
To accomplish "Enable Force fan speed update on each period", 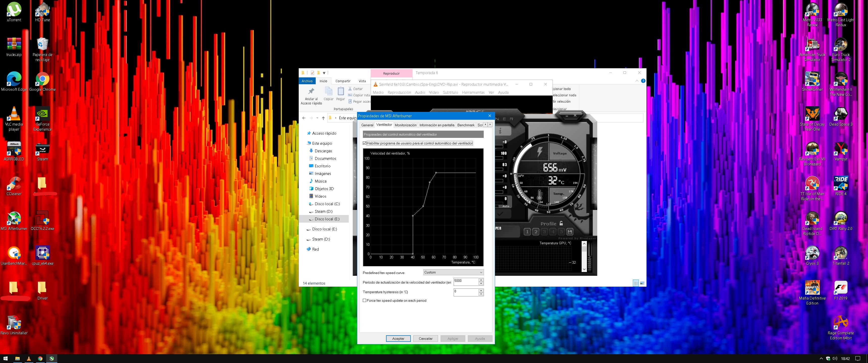I will point(365,300).
